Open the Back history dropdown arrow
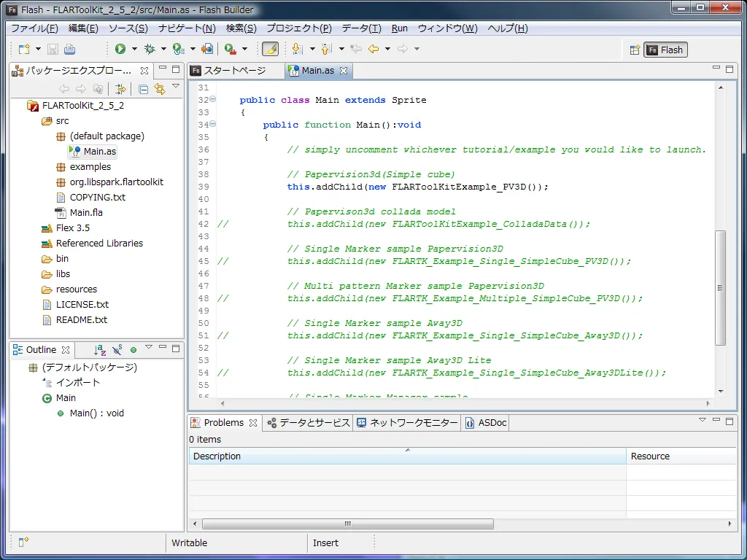747x560 pixels. [x=387, y=49]
